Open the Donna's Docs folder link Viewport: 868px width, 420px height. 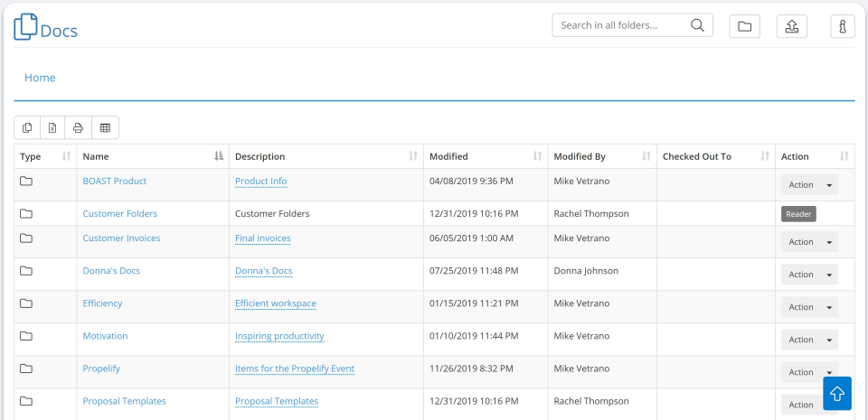point(111,271)
